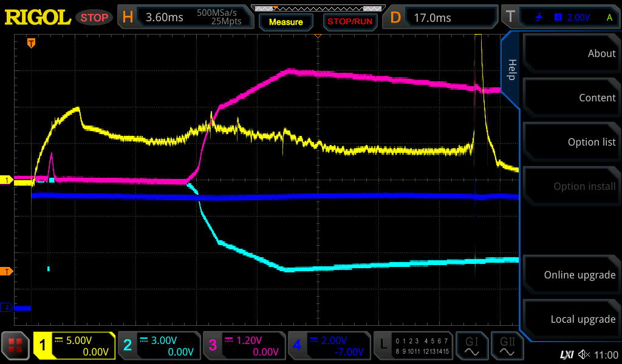Click the G1 waveform generator icon

[x=471, y=346]
